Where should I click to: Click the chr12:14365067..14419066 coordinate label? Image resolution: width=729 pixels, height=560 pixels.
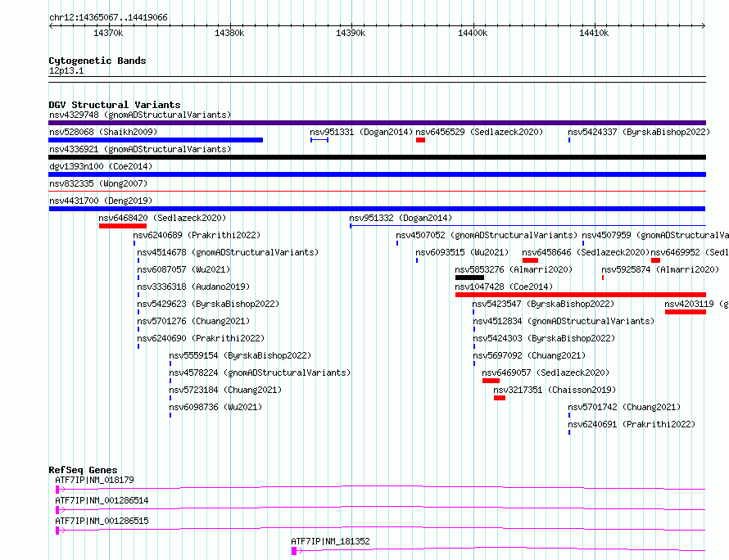click(108, 18)
